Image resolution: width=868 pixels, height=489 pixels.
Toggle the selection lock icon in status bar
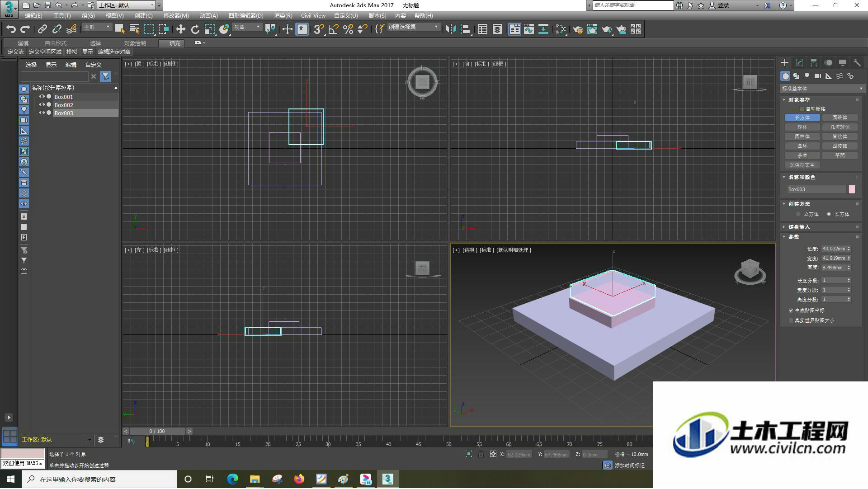tap(481, 454)
